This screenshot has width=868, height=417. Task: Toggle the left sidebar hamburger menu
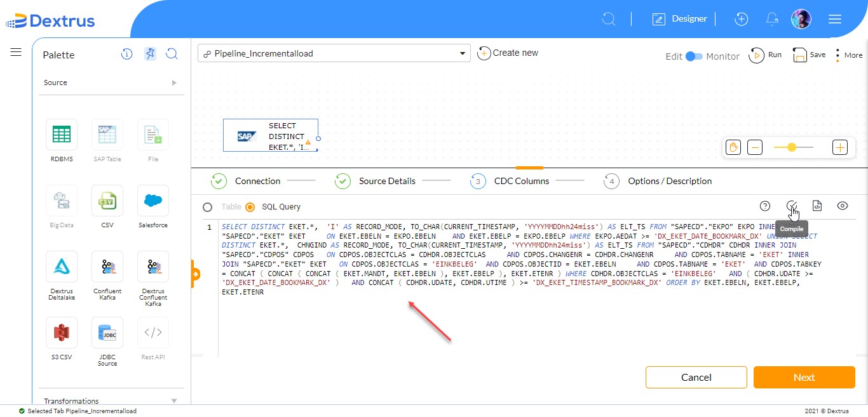click(x=16, y=52)
